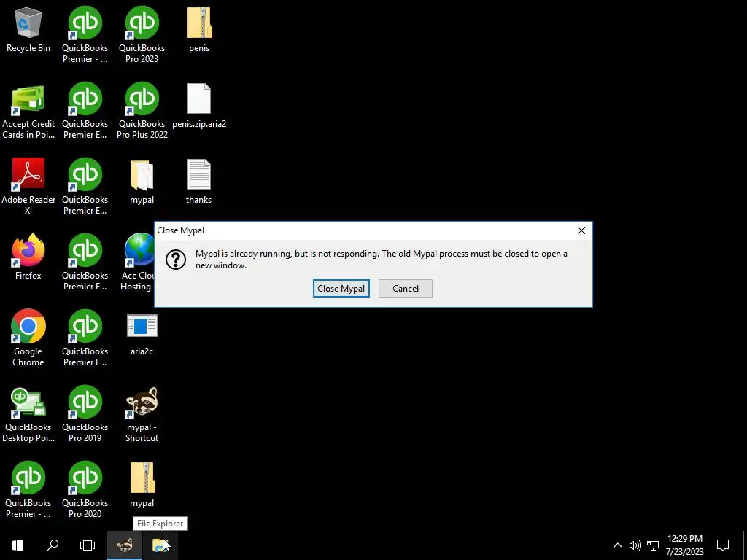Open the notification center

pos(723,545)
